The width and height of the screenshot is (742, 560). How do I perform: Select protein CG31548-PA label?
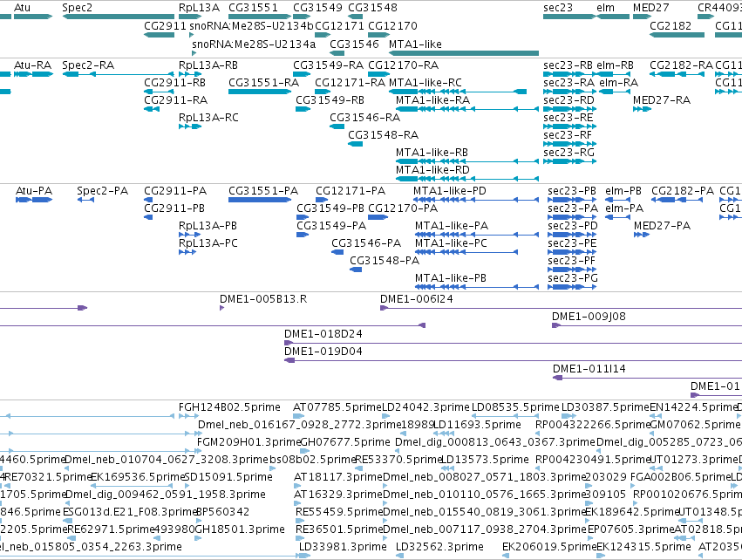click(x=385, y=260)
